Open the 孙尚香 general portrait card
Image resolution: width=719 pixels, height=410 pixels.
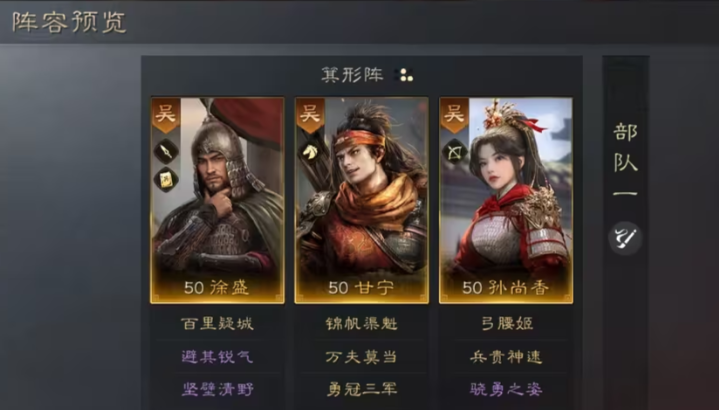coord(506,200)
